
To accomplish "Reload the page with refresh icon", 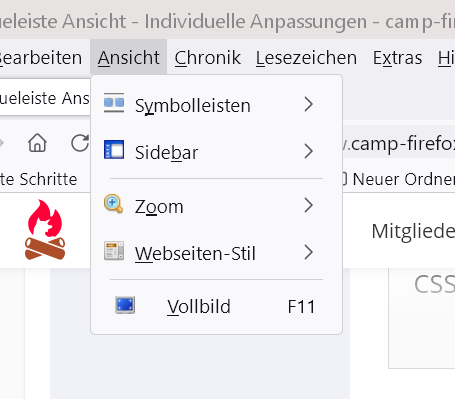I will (x=80, y=143).
